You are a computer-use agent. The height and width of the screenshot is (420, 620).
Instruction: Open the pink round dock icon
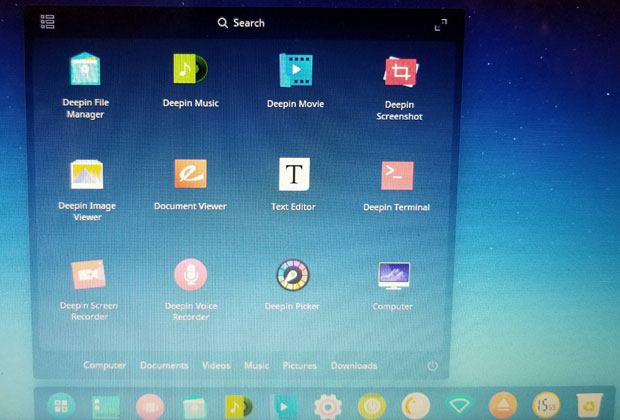[150, 407]
